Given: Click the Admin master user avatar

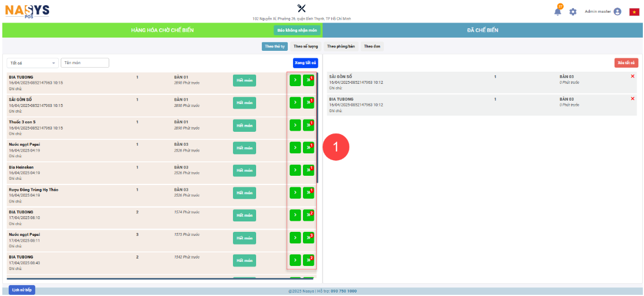Looking at the screenshot, I should pos(617,12).
